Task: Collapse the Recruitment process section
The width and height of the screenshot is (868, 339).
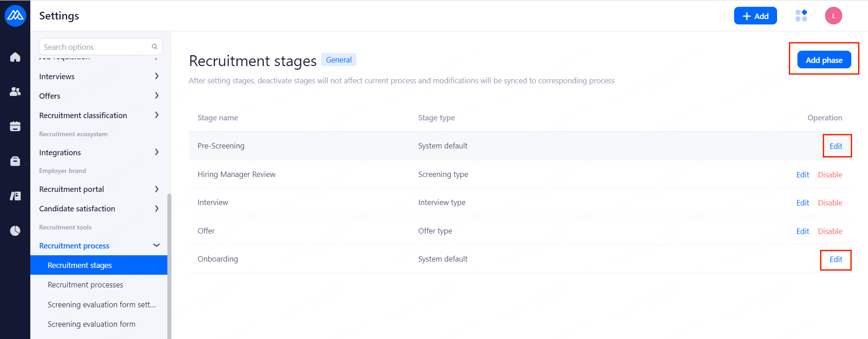Action: point(157,245)
